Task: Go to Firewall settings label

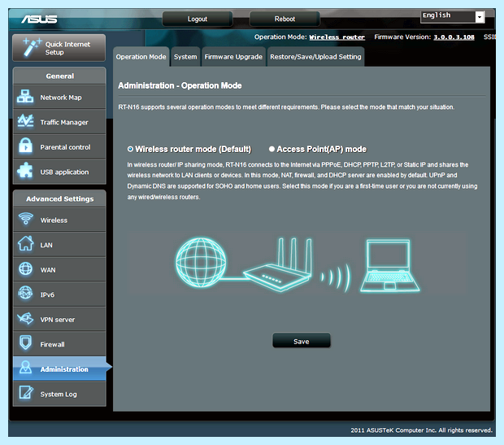Action: tap(52, 345)
